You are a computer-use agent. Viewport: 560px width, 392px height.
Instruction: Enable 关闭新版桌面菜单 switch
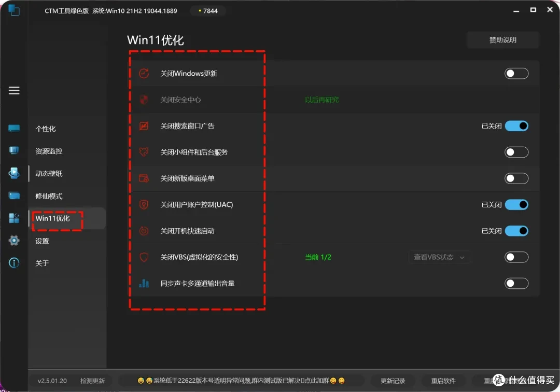(516, 178)
